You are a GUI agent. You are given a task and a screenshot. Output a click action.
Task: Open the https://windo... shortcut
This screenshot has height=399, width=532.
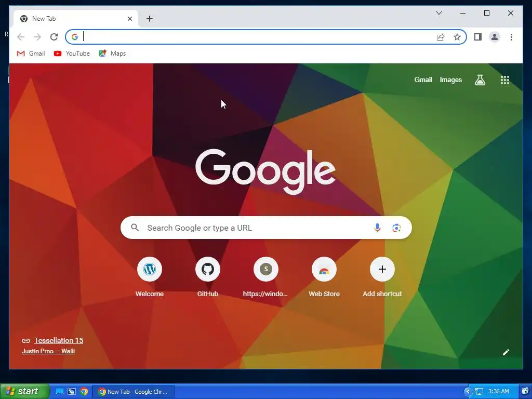[x=265, y=276]
